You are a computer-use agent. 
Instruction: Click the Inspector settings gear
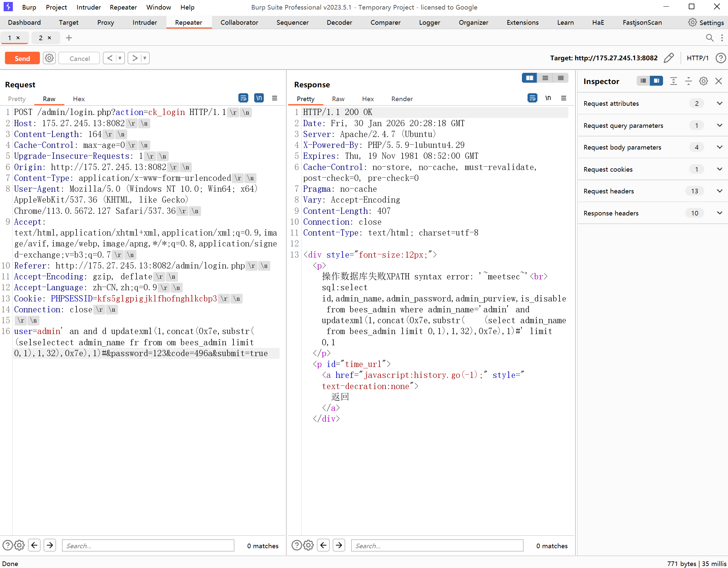tap(703, 81)
